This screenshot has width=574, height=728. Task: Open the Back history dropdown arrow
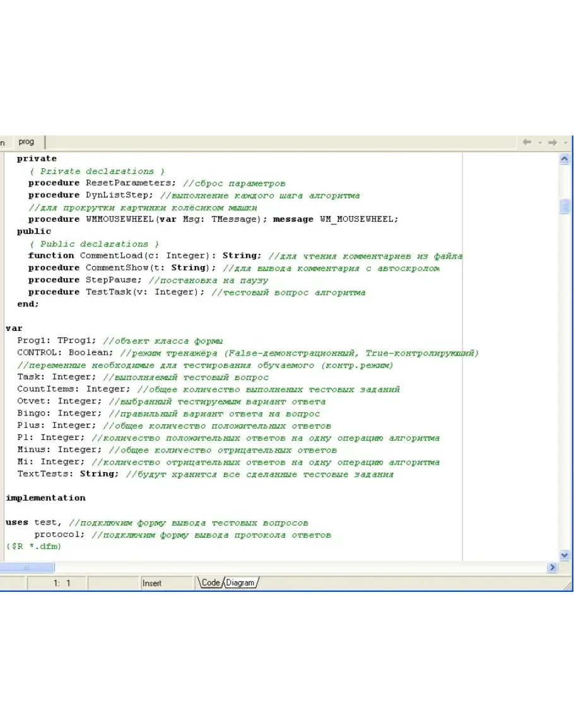tap(540, 144)
